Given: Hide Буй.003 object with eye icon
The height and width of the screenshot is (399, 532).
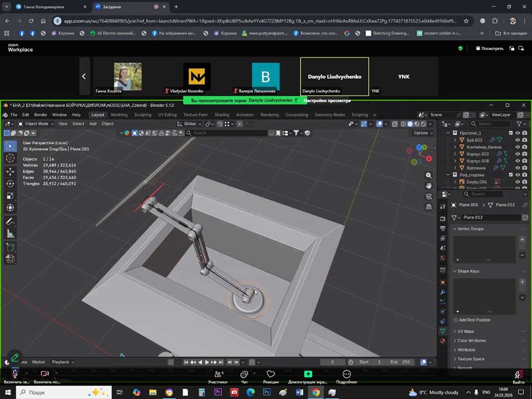Looking at the screenshot, I should [x=518, y=140].
